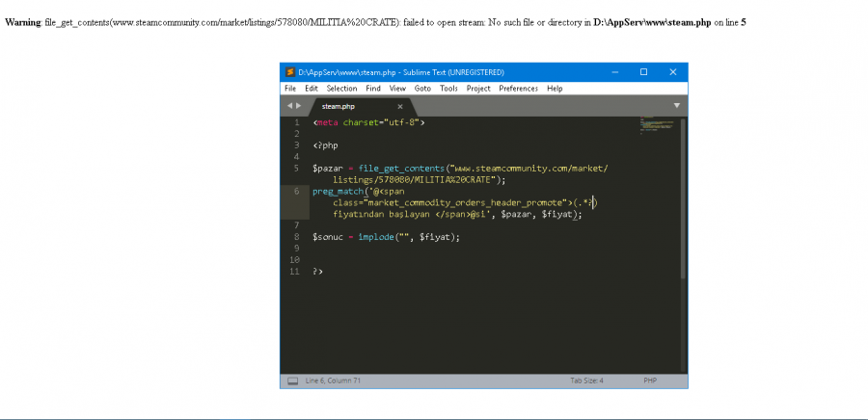Open the PHP syntax selector

(650, 381)
